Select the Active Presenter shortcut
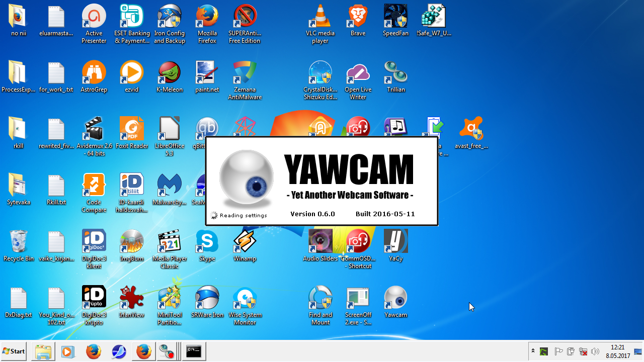This screenshot has width=644, height=362. (x=94, y=24)
